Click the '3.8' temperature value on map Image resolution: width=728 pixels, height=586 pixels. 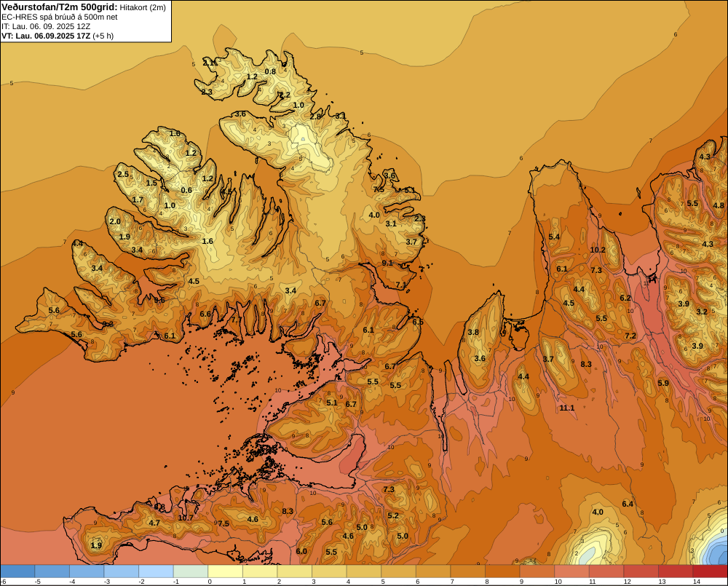[473, 332]
